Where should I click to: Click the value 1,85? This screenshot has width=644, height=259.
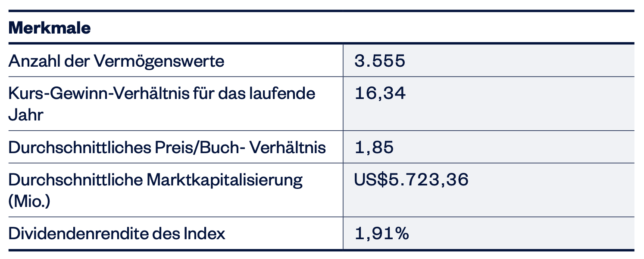[x=374, y=147]
